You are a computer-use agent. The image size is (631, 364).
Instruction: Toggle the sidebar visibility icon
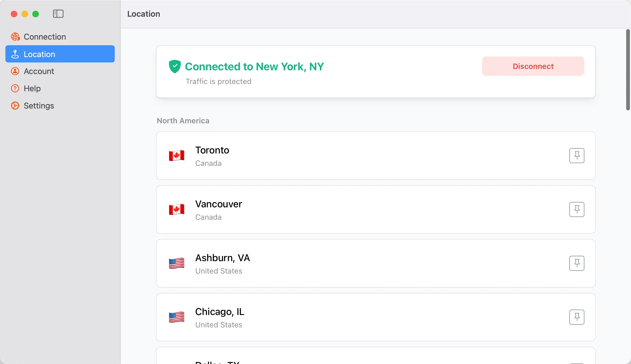(58, 14)
